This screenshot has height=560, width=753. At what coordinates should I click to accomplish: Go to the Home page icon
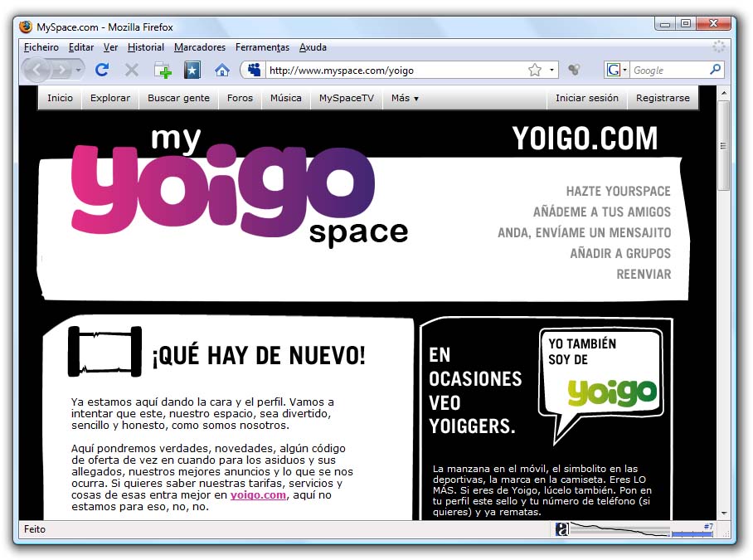coord(222,71)
